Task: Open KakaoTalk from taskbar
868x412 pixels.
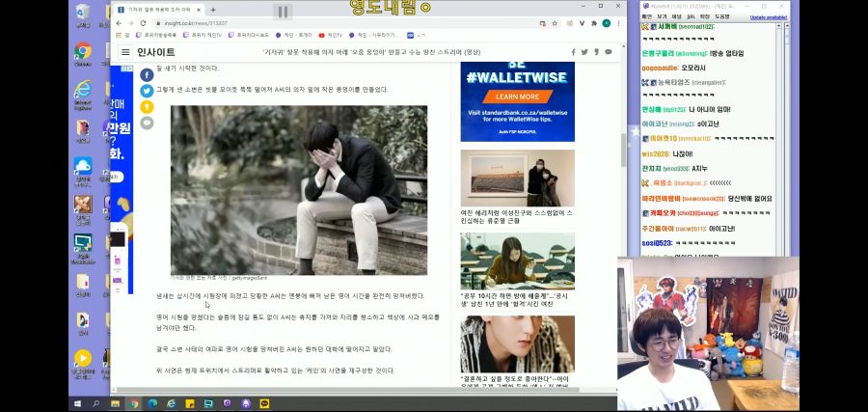Action: coord(264,403)
